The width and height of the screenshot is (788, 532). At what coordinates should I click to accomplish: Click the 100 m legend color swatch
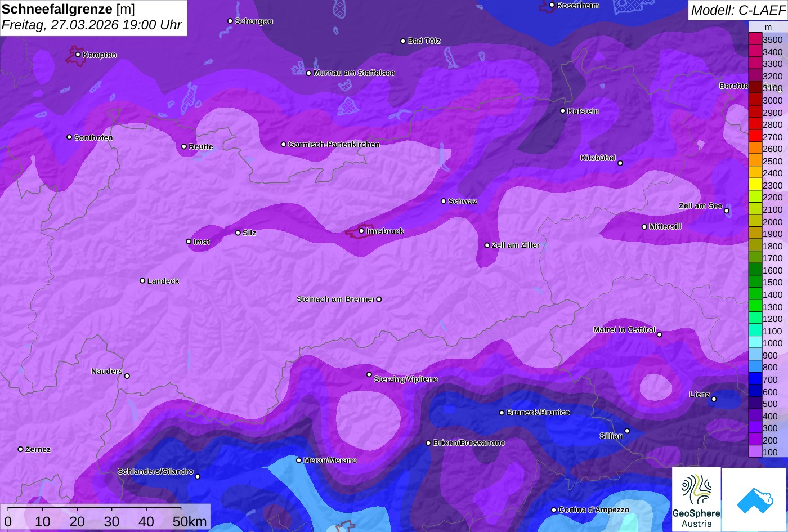tap(755, 452)
